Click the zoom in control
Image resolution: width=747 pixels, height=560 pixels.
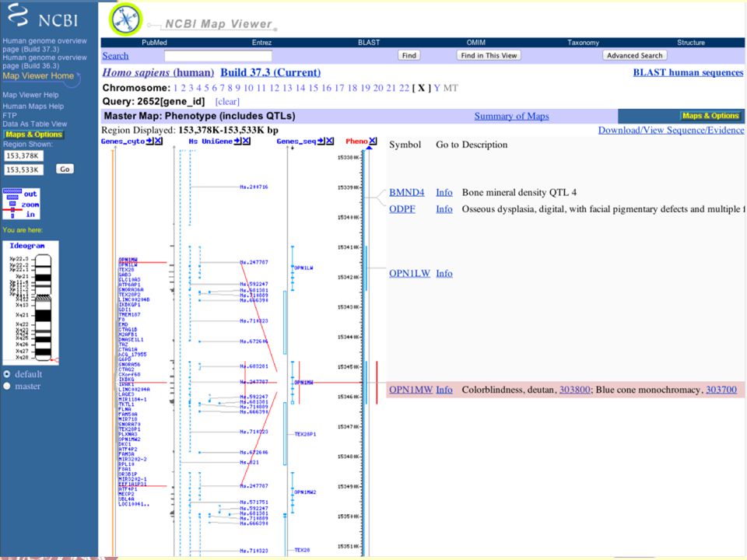click(x=30, y=215)
